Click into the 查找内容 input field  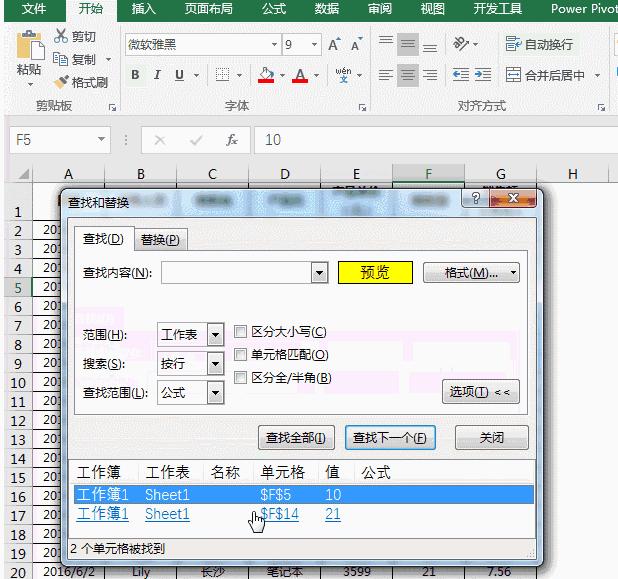click(236, 272)
